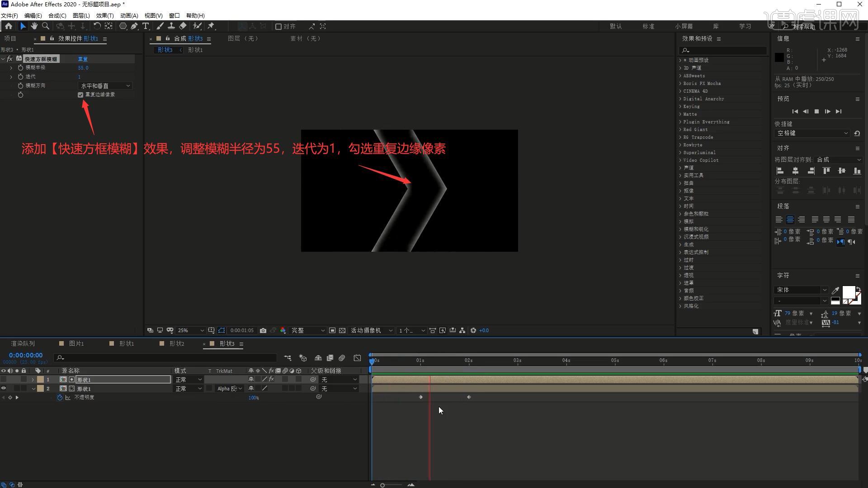The width and height of the screenshot is (868, 488).
Task: Select the Zoom tool magnifier
Action: coord(46,26)
